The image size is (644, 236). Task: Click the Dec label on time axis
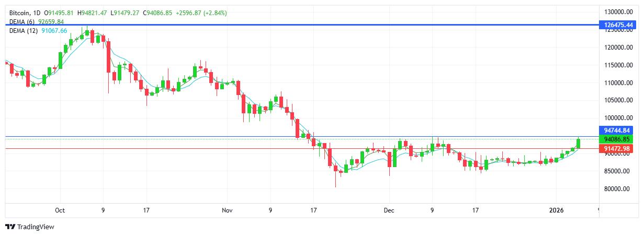pos(389,210)
